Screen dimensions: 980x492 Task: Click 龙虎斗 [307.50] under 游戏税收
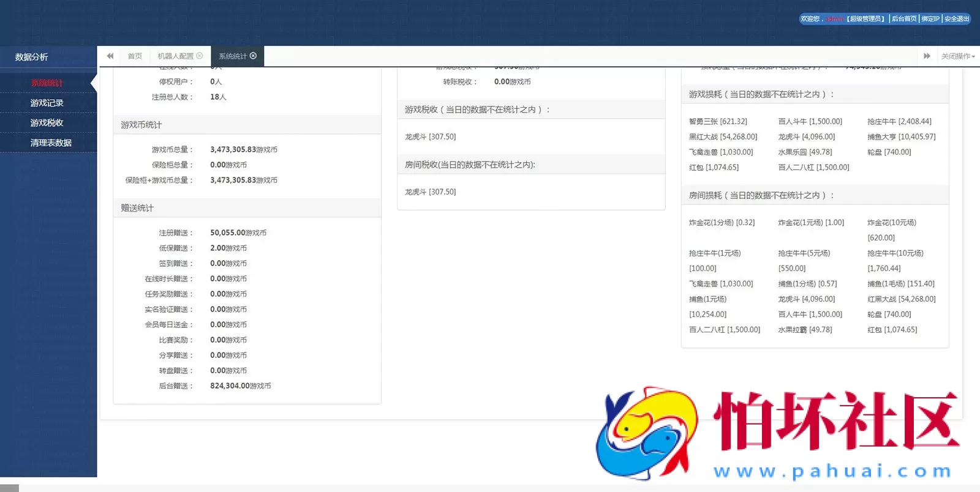tap(431, 136)
